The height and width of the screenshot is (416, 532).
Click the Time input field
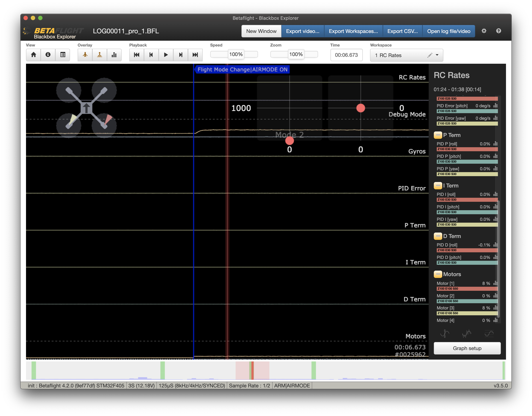(x=346, y=55)
